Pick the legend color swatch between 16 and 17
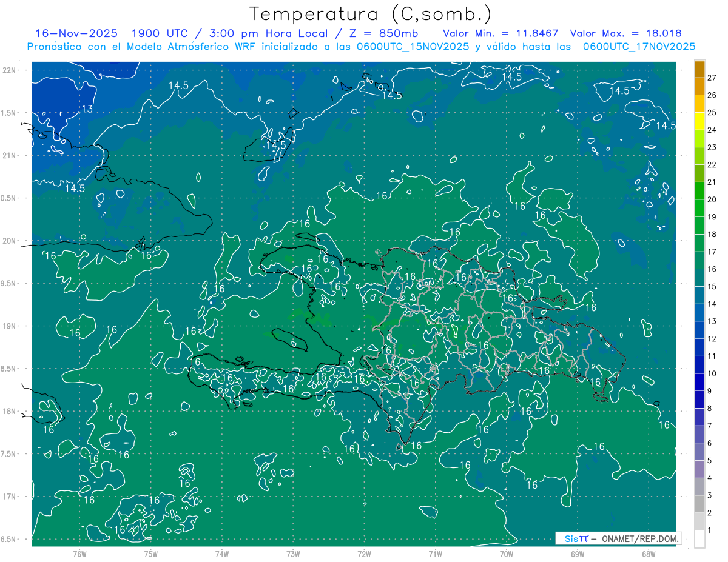The image size is (728, 562). 699,261
